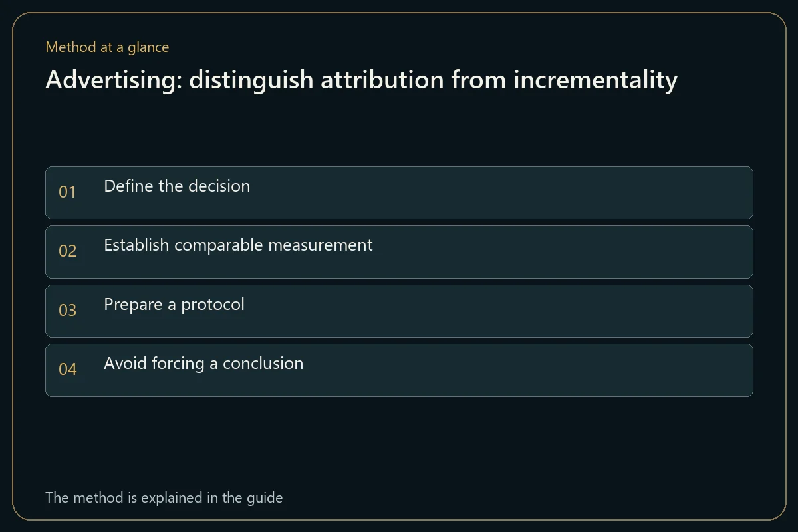Click the number 02 badge

click(68, 251)
